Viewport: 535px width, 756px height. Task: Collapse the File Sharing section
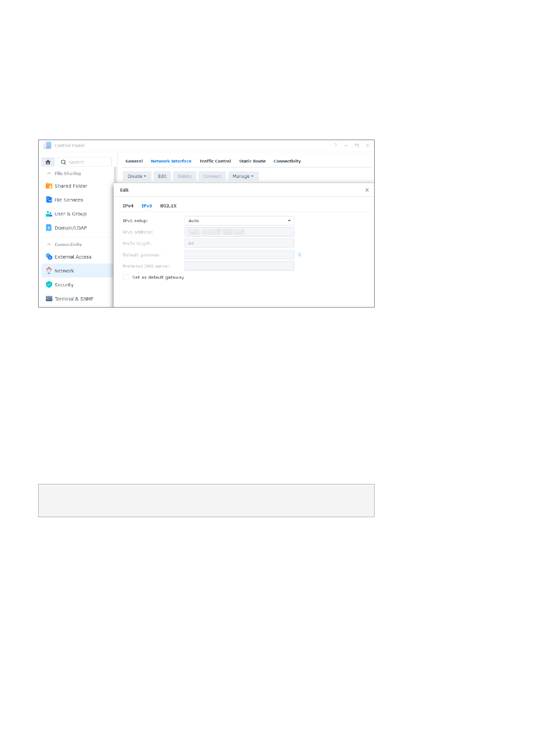[49, 173]
